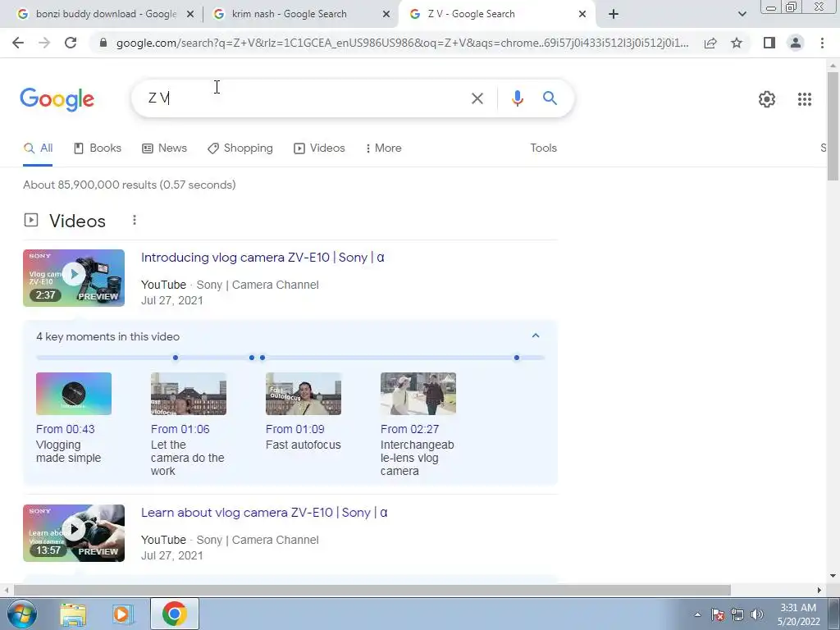840x630 pixels.
Task: Open 'Introducing vlog camera ZV-E10' link
Action: click(x=262, y=257)
